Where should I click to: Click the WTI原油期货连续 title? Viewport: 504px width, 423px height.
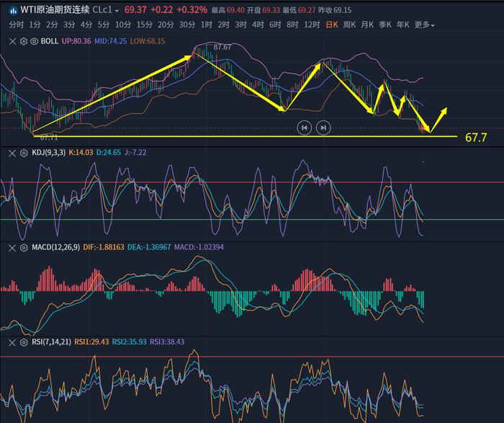pyautogui.click(x=55, y=9)
